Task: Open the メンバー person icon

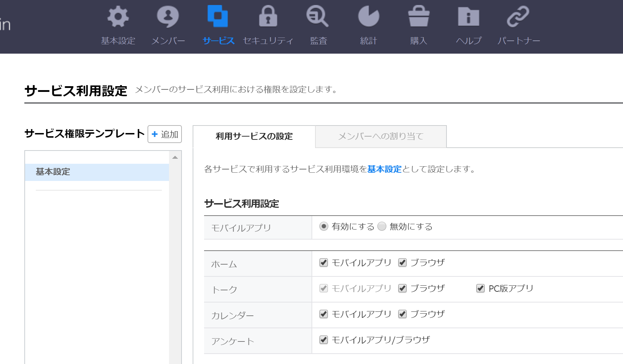Action: point(168,17)
